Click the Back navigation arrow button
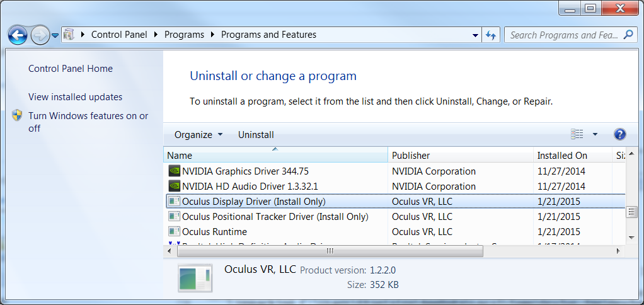Screen dimensions: 644x305 pyautogui.click(x=18, y=35)
